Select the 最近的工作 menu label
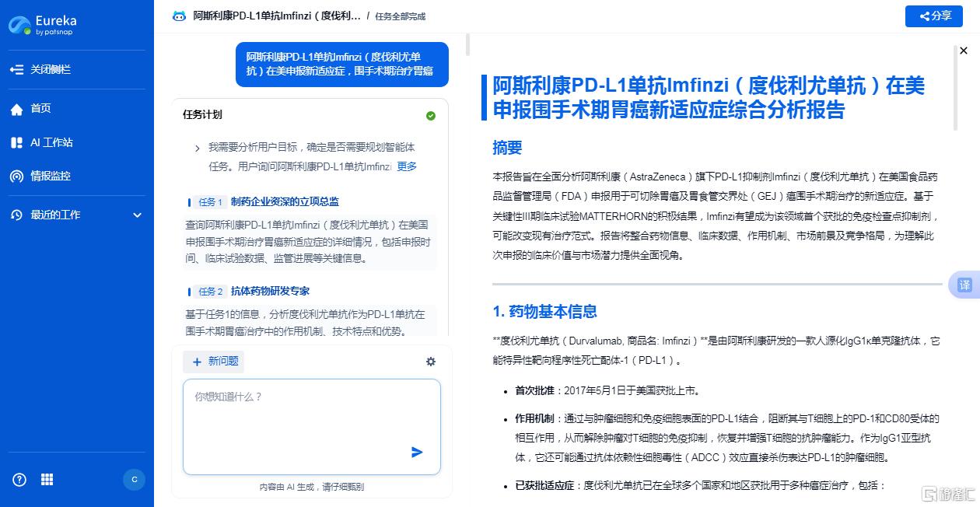Image resolution: width=980 pixels, height=507 pixels. tap(55, 215)
